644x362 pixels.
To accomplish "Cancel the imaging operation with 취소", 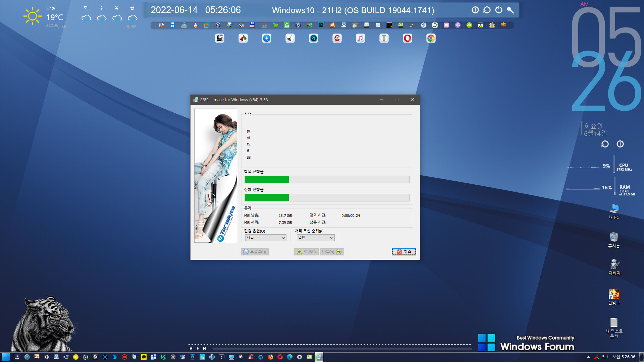I will click(404, 252).
